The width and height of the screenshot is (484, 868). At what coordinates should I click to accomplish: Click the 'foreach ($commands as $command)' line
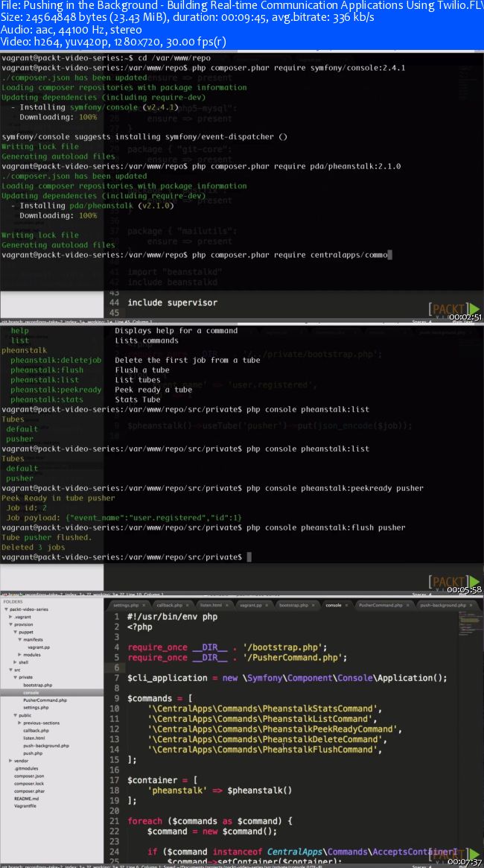(x=210, y=821)
